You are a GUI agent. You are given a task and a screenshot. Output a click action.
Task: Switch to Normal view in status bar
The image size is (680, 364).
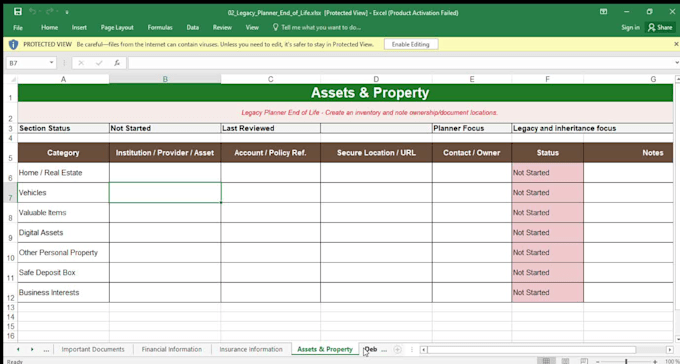pos(546,361)
